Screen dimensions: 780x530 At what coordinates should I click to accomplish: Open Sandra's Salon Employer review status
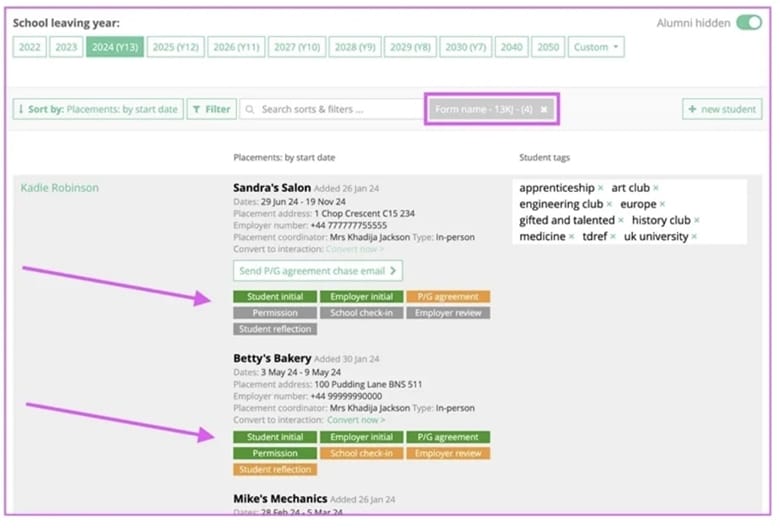click(448, 313)
